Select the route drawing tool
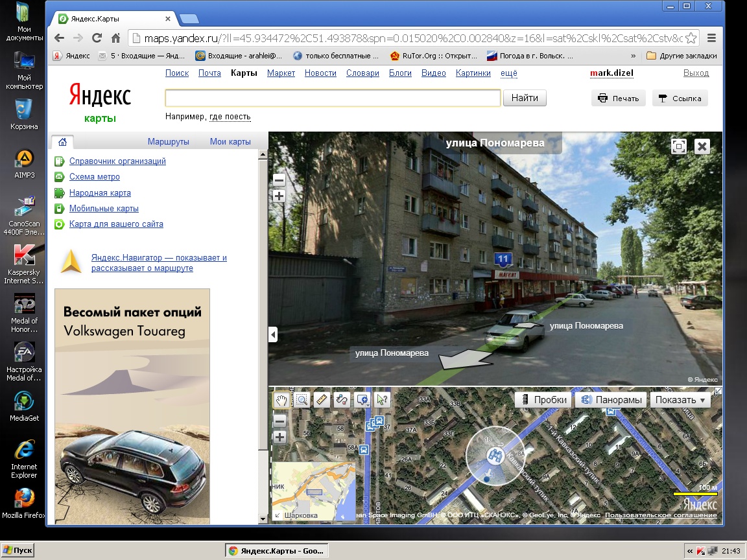Viewport: 747px width, 560px height. (x=342, y=399)
